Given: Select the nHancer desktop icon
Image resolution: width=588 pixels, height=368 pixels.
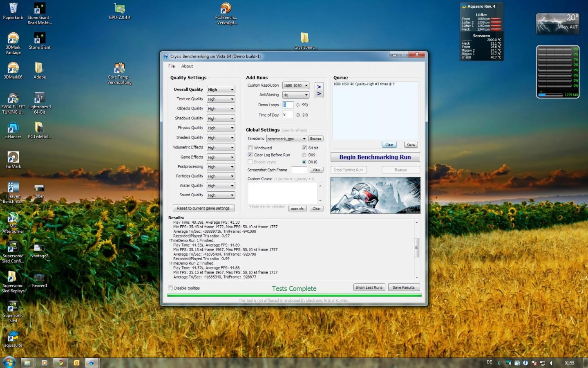Looking at the screenshot, I should coord(13,130).
